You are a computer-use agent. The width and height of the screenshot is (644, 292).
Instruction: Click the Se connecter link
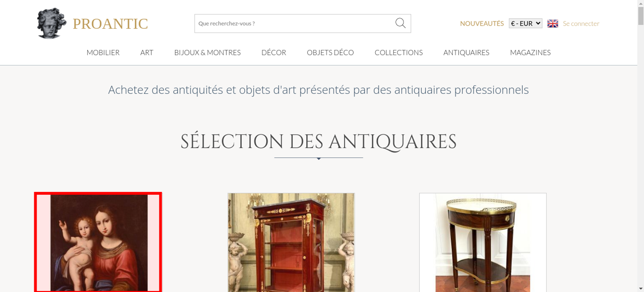[x=581, y=23]
